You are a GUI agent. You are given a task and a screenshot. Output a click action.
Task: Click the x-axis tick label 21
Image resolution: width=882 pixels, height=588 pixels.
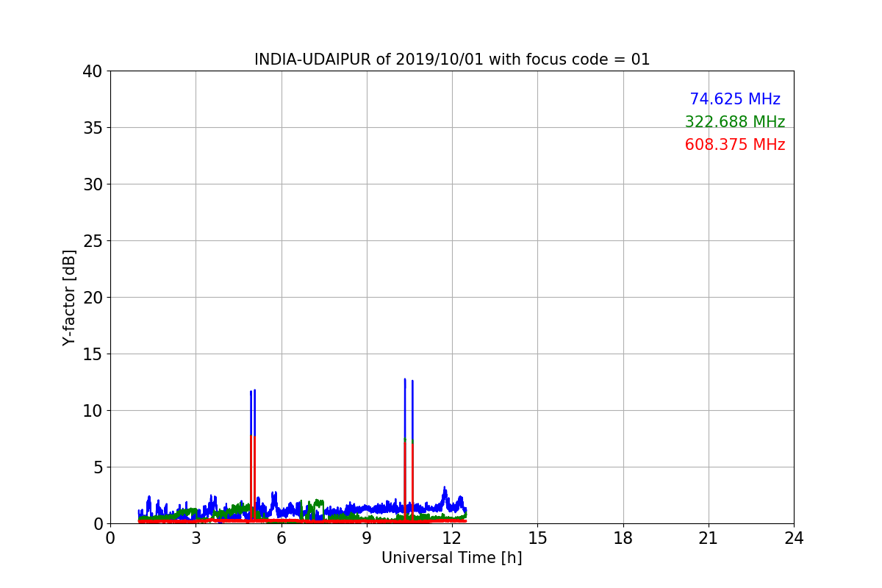coord(709,538)
